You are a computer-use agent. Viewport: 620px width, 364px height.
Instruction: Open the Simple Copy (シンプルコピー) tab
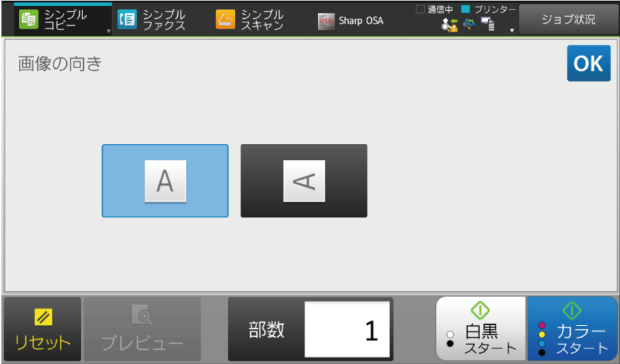pos(63,20)
